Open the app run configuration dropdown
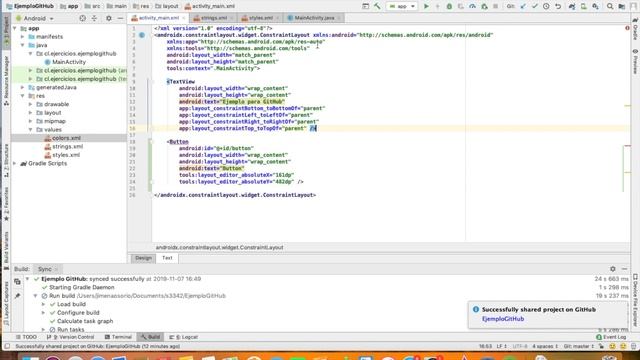The height and width of the screenshot is (360, 640). (x=402, y=6)
